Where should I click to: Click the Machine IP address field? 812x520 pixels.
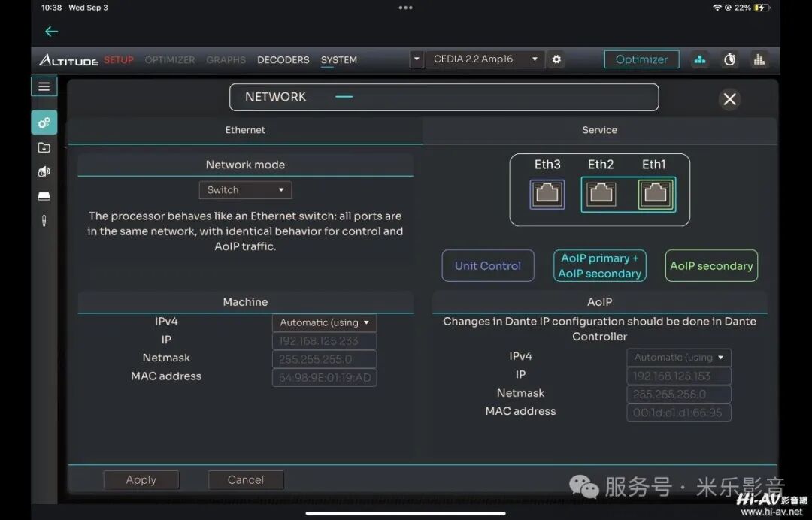(x=324, y=341)
